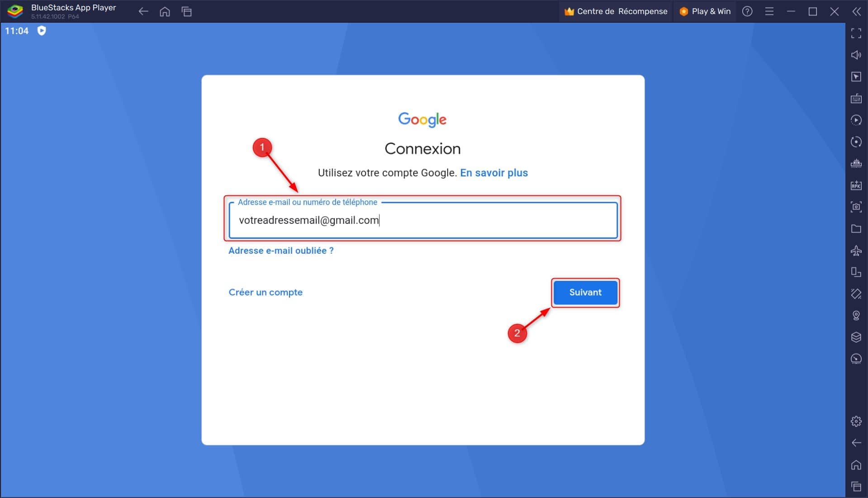
Task: Click the 11:04 clock text
Action: (17, 31)
